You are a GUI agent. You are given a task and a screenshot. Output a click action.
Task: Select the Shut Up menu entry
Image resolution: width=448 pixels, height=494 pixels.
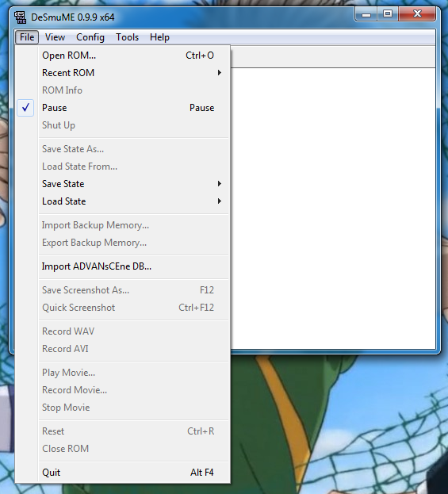[x=123, y=125]
